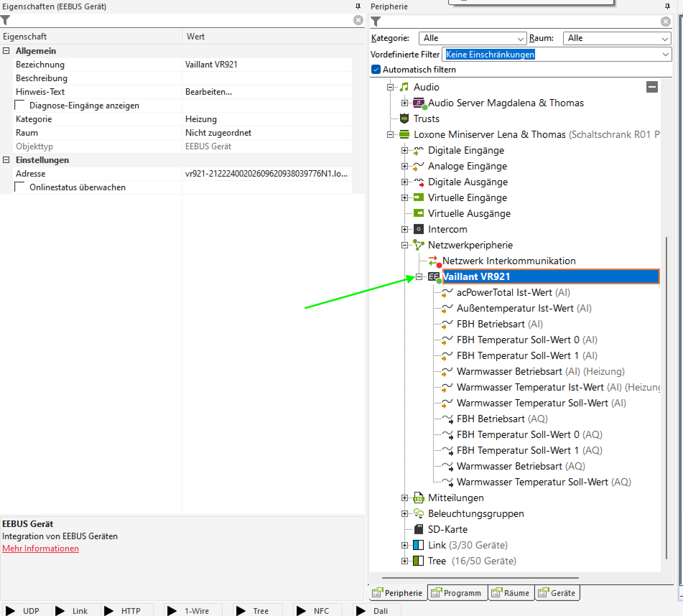Expand the Digitale Eingänge tree node
Image resolution: width=683 pixels, height=616 pixels.
point(405,150)
